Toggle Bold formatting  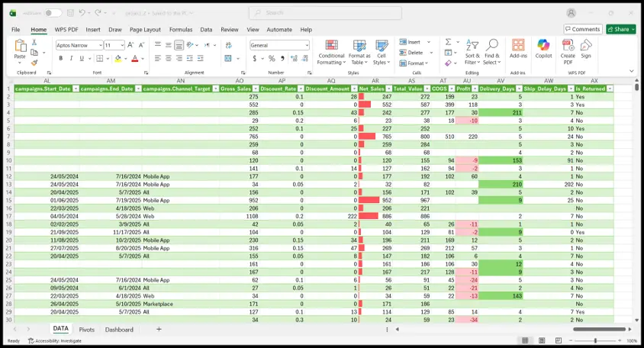[x=61, y=58]
